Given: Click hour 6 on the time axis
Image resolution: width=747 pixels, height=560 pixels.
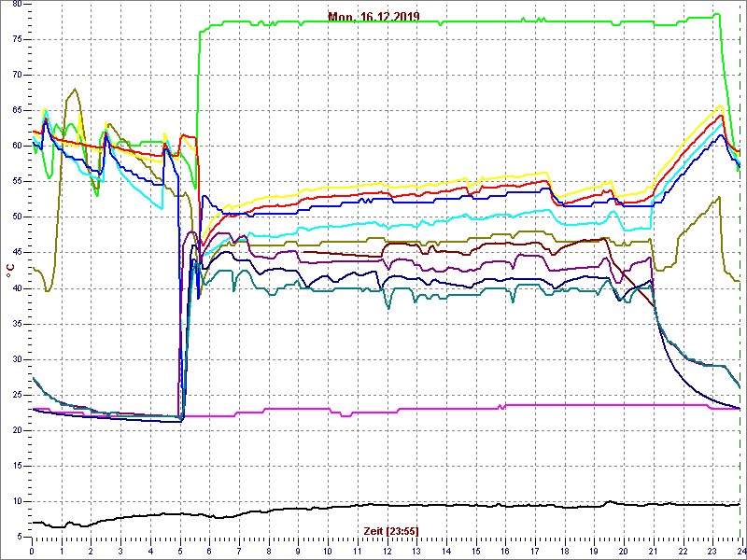Looking at the screenshot, I should (209, 551).
